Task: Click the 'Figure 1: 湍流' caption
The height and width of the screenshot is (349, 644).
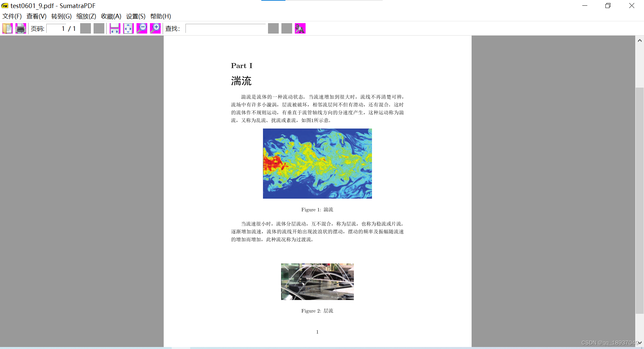Action: click(x=317, y=210)
